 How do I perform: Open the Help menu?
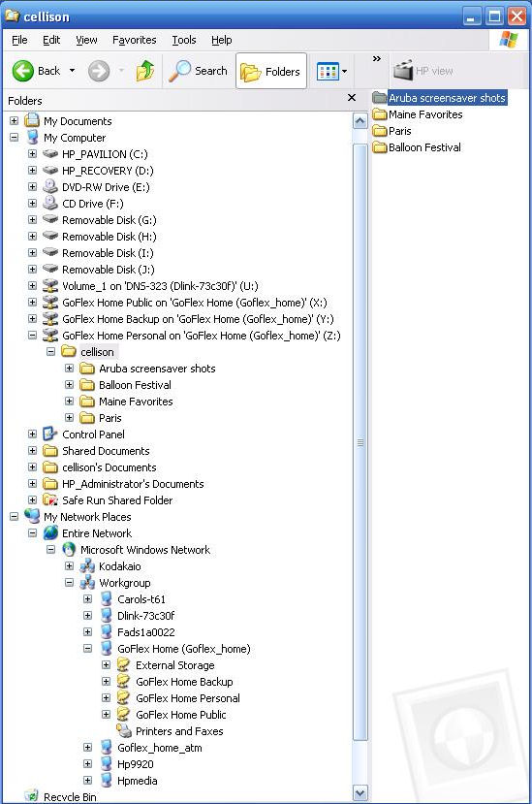[221, 40]
